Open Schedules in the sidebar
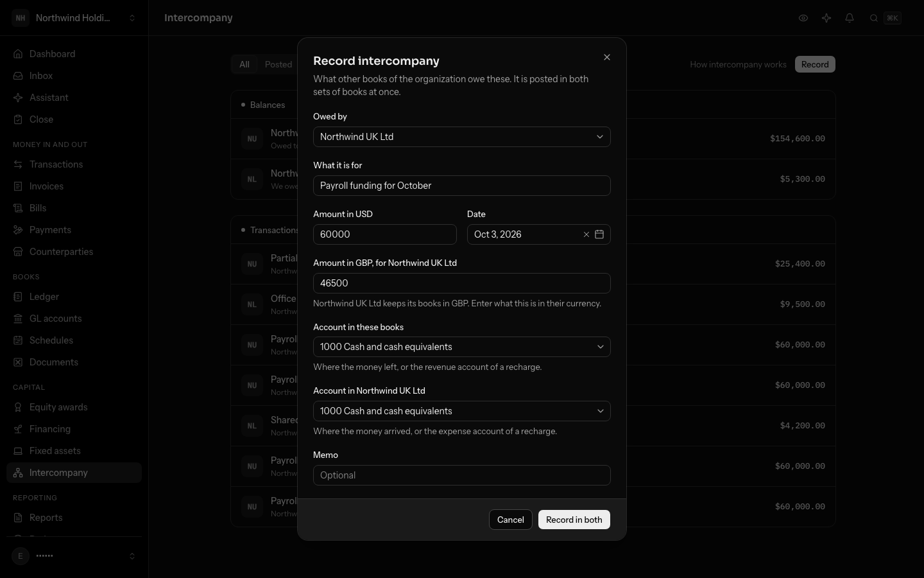Screen dimensions: 924x578 click(74, 340)
